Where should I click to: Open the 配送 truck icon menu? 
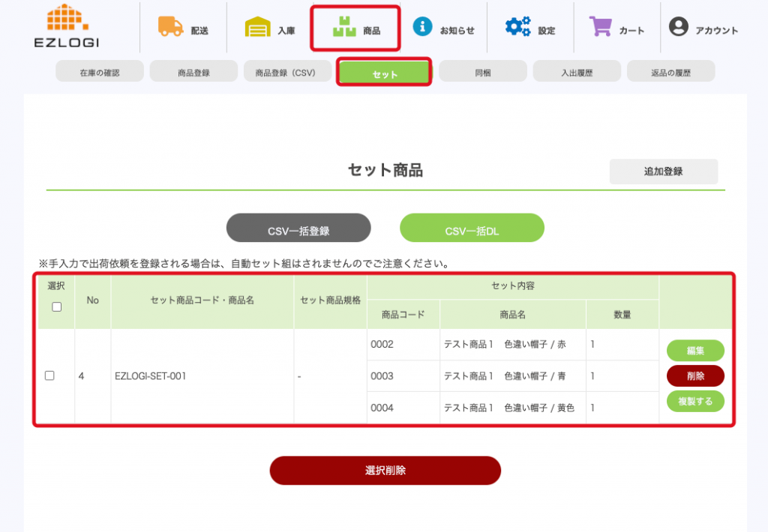point(171,27)
